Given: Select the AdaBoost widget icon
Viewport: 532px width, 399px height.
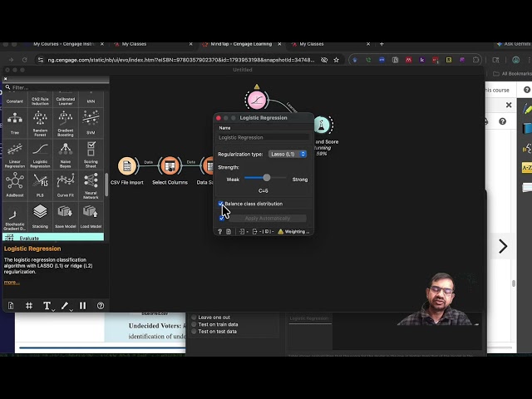Looking at the screenshot, I should (15, 185).
